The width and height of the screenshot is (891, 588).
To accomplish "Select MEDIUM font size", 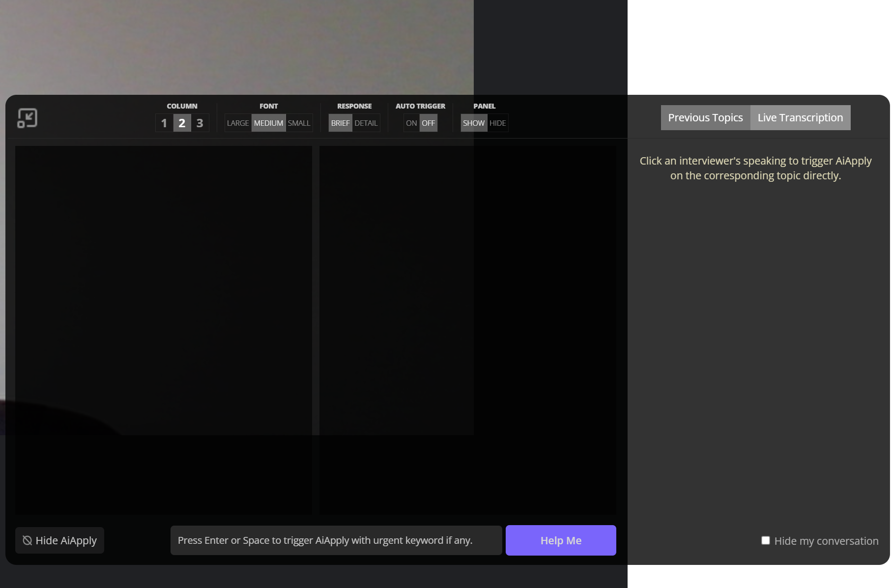I will (x=268, y=123).
